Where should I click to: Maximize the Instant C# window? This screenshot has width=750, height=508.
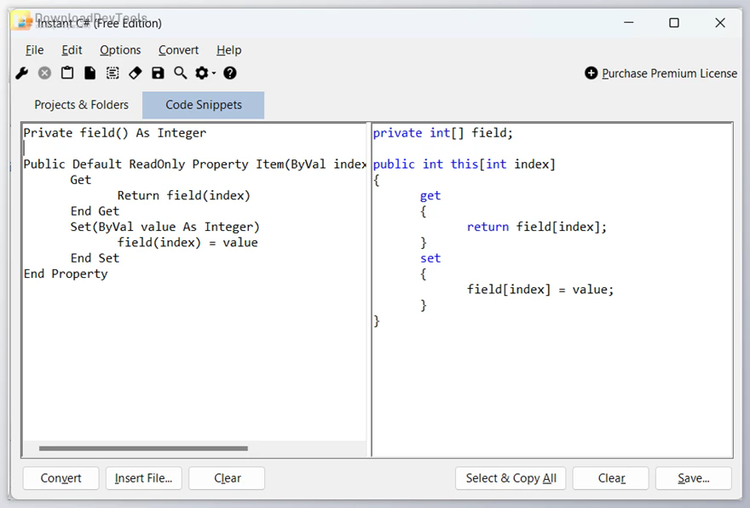(x=674, y=22)
